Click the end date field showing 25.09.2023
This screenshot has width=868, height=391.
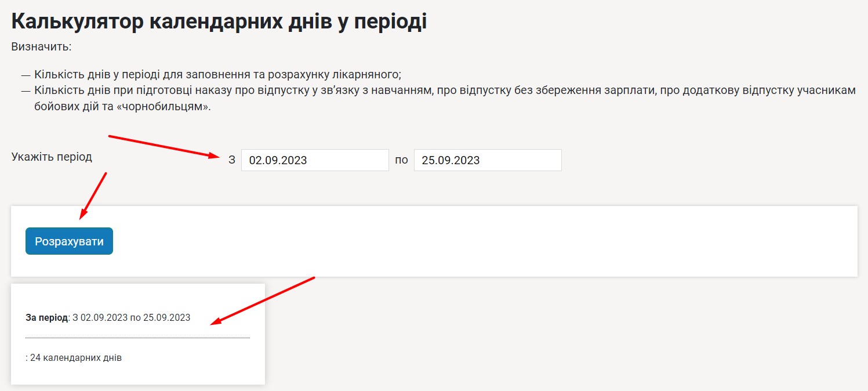487,161
